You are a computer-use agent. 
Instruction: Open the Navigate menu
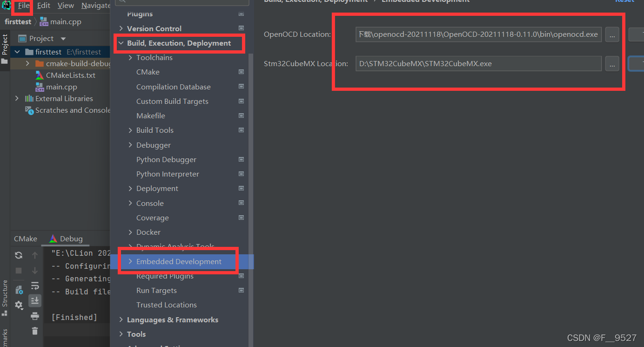(x=95, y=6)
